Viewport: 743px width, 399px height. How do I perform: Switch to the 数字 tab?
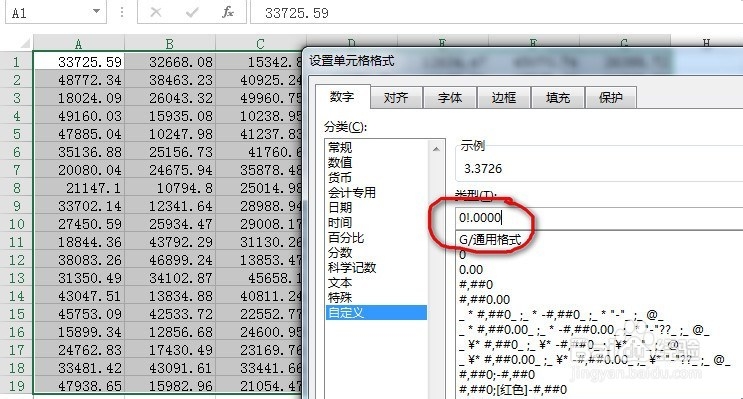[342, 98]
